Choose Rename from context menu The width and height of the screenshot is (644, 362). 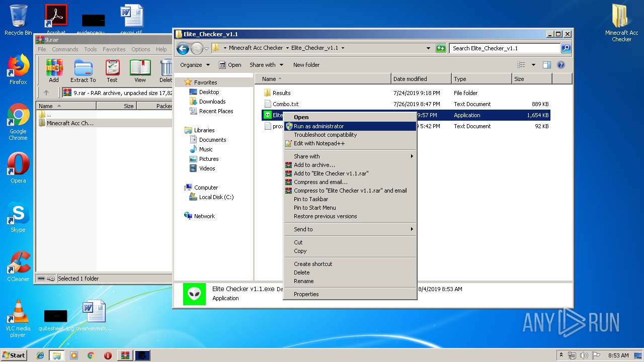point(350,281)
